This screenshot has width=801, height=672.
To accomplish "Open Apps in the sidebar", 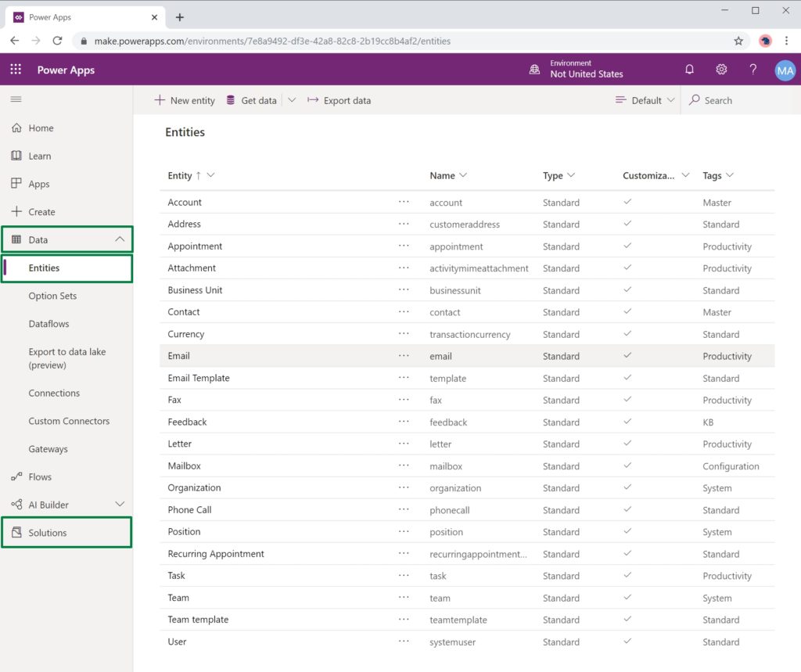I will [66, 184].
